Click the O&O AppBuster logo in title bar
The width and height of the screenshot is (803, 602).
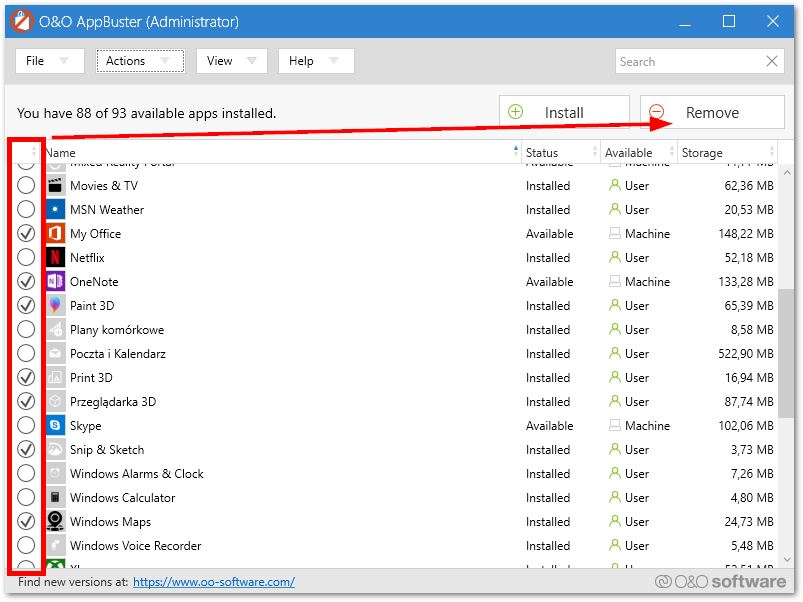22,22
